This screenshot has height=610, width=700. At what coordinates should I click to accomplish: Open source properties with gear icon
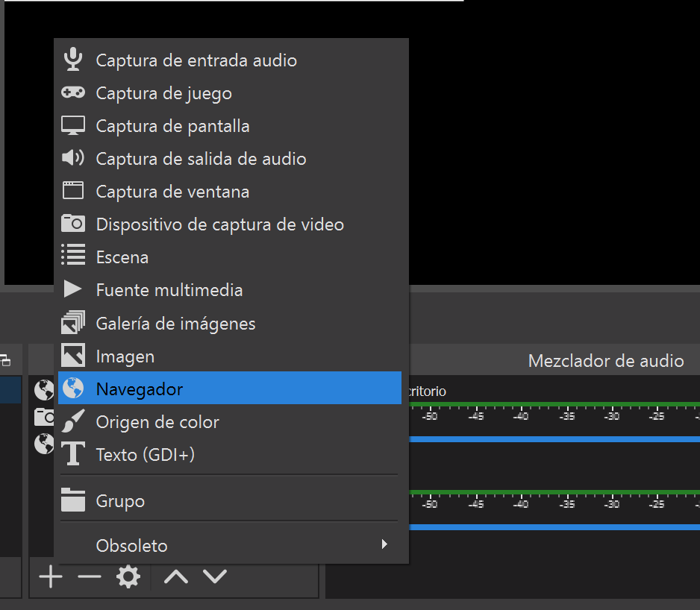[128, 576]
